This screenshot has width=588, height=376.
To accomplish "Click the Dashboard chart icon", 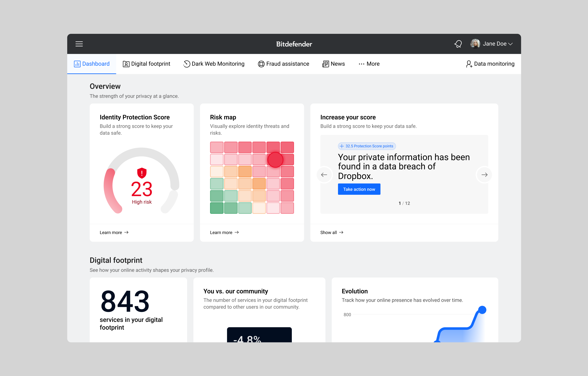I will click(77, 64).
